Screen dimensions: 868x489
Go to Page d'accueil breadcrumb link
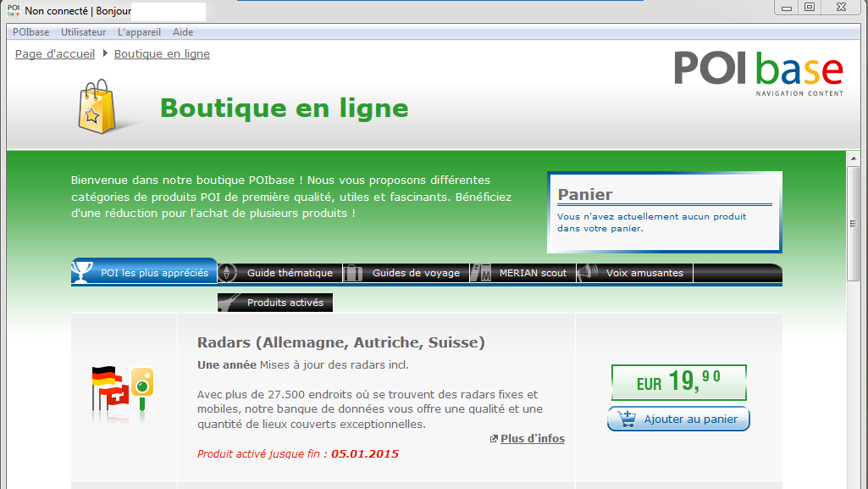(55, 54)
